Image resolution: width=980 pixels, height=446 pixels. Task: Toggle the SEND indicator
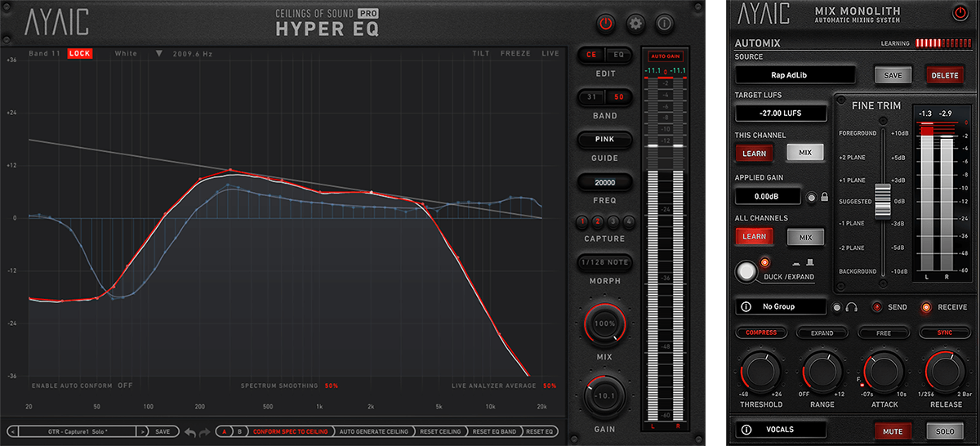[x=876, y=307]
